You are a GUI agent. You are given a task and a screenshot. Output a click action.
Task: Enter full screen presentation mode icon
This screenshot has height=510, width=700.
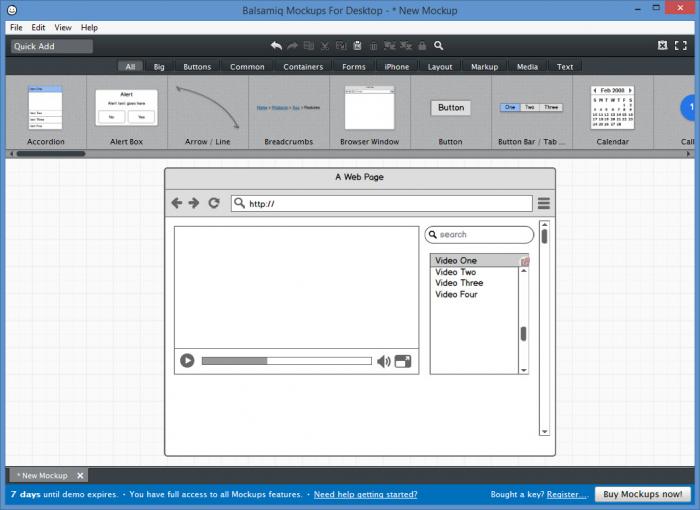tap(681, 45)
